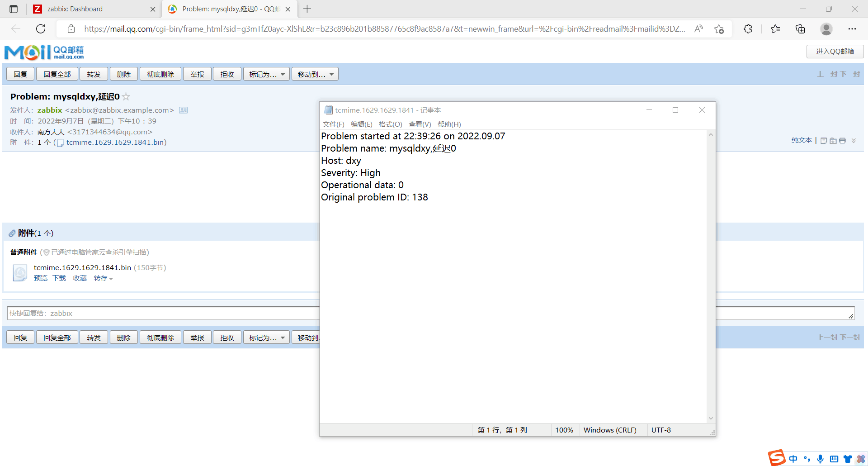Open Notepad 帮助(H) menu
The height and width of the screenshot is (466, 868).
(449, 124)
